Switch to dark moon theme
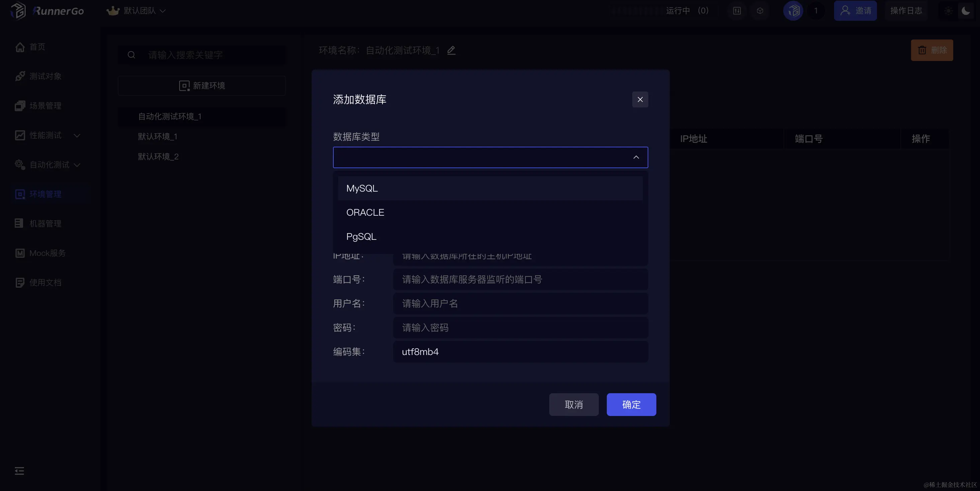The width and height of the screenshot is (980, 491). 966,11
